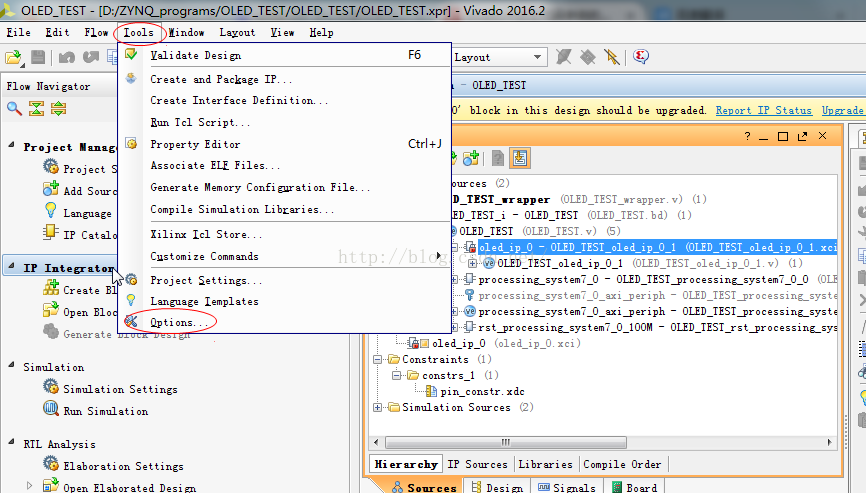Click the grayed document help icon in Sources toolbar
866x493 pixels.
point(498,158)
